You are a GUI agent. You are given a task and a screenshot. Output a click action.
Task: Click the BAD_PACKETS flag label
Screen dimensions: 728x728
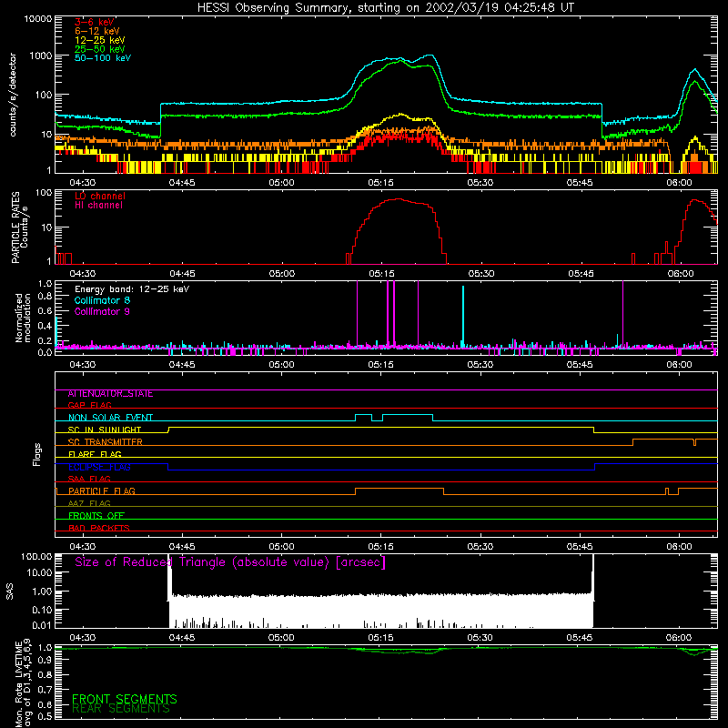[x=99, y=528]
